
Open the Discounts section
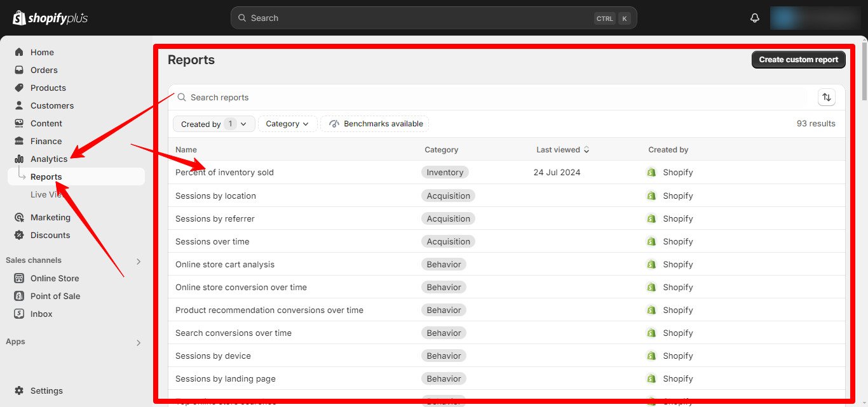point(50,235)
